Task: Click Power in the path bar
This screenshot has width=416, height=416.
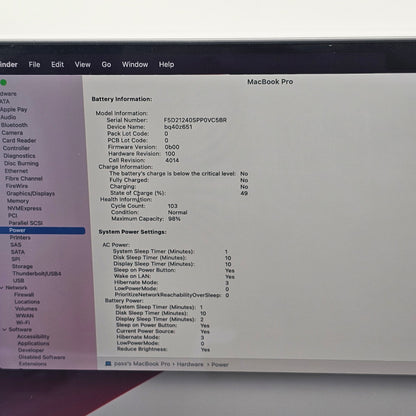Action: [x=220, y=365]
